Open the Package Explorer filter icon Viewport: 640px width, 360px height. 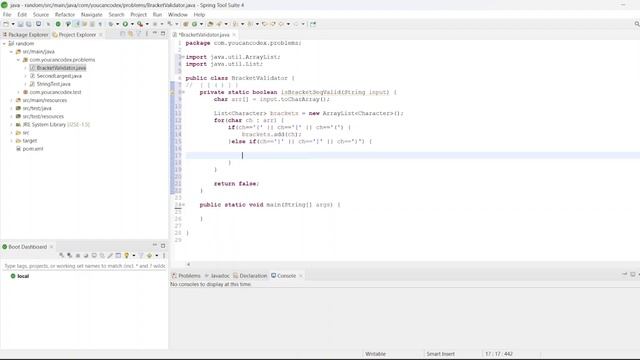[139, 34]
